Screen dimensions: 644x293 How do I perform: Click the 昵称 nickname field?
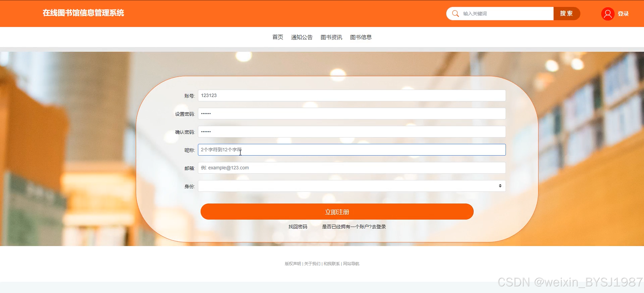352,150
